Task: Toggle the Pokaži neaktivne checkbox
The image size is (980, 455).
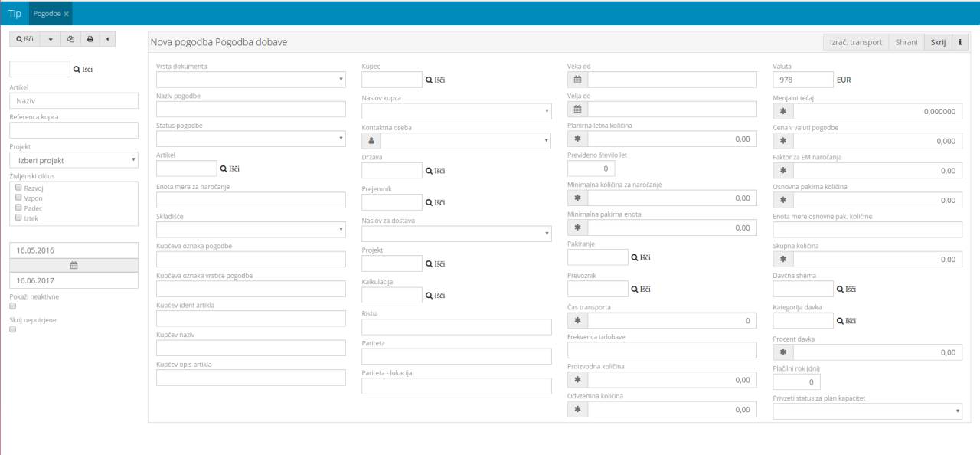Action: point(12,306)
